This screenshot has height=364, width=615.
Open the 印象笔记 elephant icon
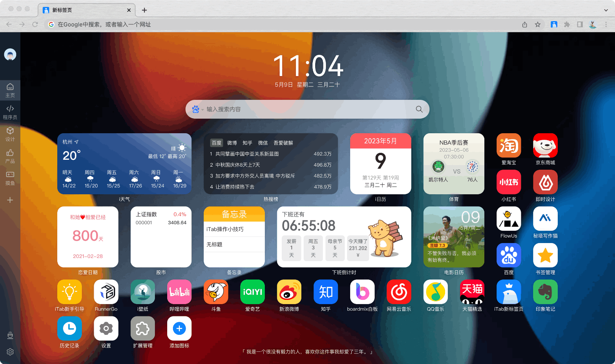[545, 292]
